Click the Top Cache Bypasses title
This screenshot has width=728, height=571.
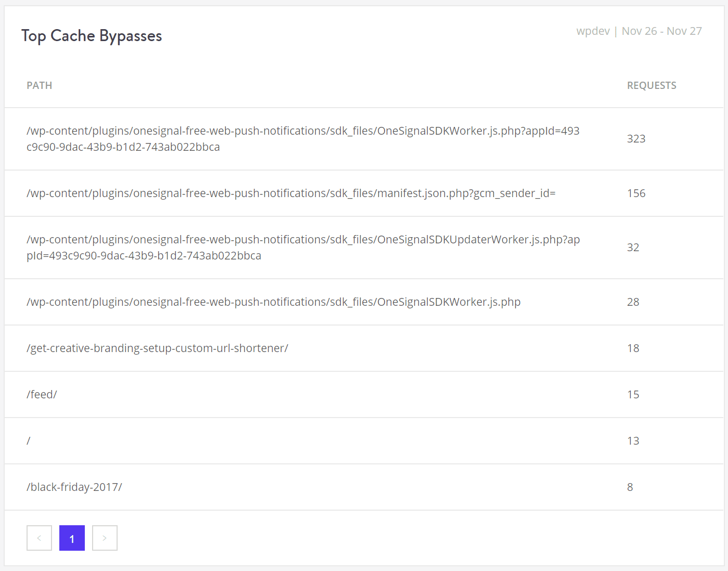92,36
